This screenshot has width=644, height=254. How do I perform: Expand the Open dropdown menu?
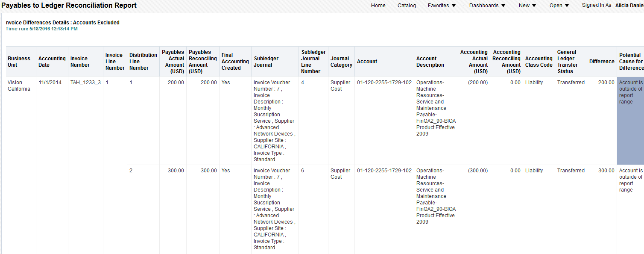559,6
